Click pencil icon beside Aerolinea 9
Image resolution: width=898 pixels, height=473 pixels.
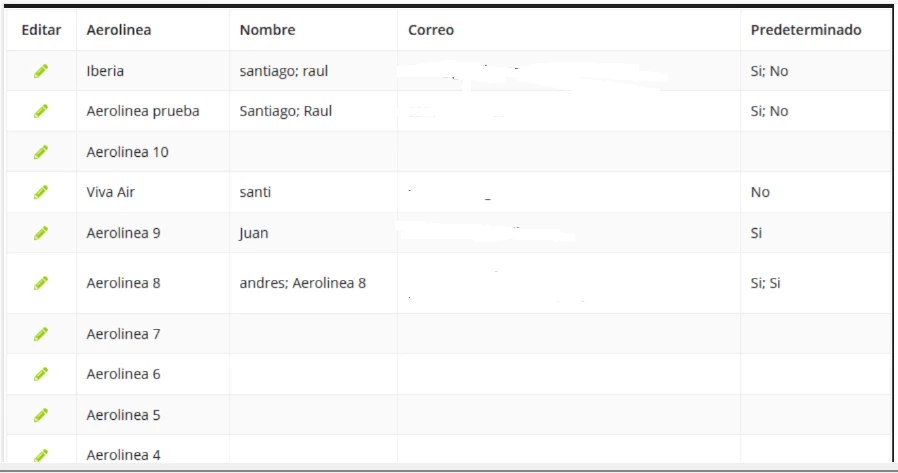[41, 233]
